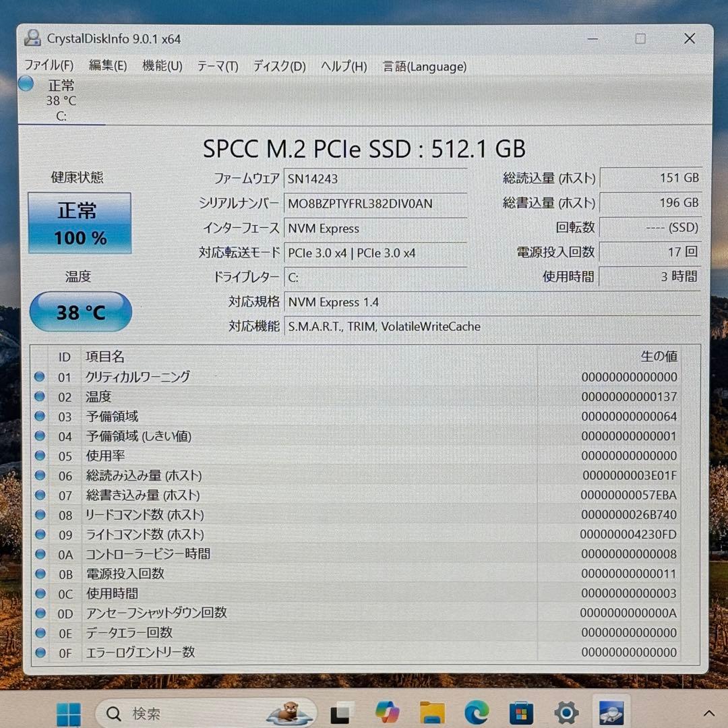This screenshot has height=728, width=728.
Task: Click the serial number field MO8BZPTYFRL382DIV0AN
Action: tap(375, 204)
